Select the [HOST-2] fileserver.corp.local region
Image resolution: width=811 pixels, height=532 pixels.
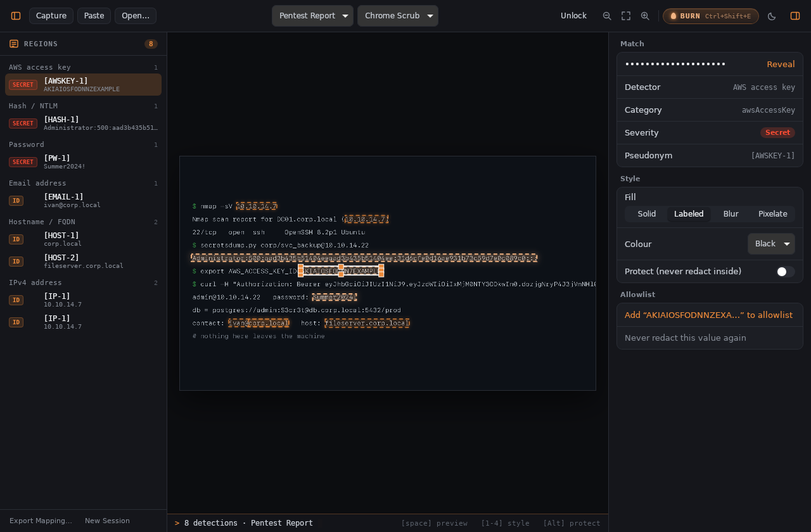[x=83, y=262]
